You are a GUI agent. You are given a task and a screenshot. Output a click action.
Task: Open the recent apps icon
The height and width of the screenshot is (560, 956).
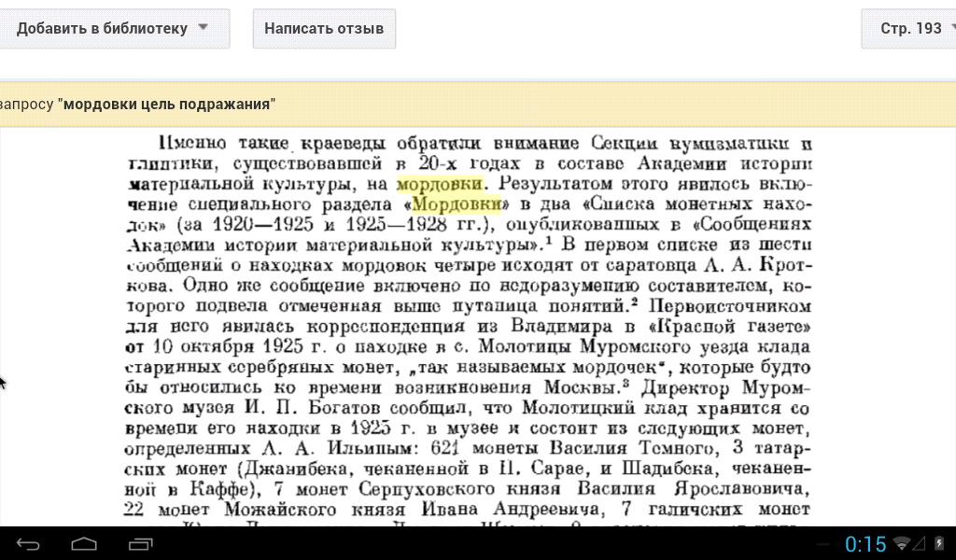pos(140,543)
